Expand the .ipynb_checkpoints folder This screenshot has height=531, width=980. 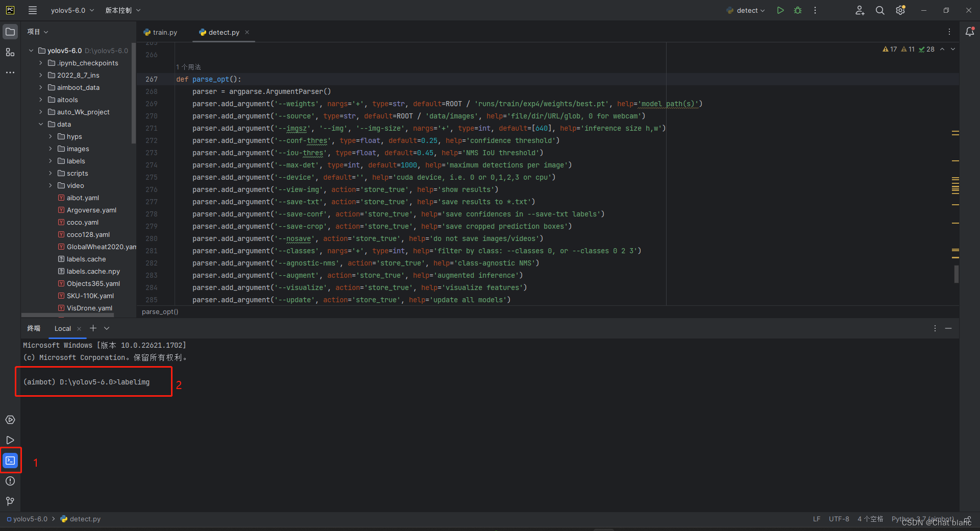pyautogui.click(x=41, y=63)
